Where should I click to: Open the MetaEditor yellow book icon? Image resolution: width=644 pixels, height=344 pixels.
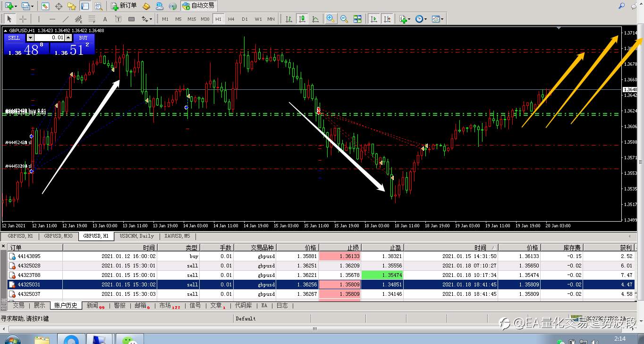(x=146, y=6)
